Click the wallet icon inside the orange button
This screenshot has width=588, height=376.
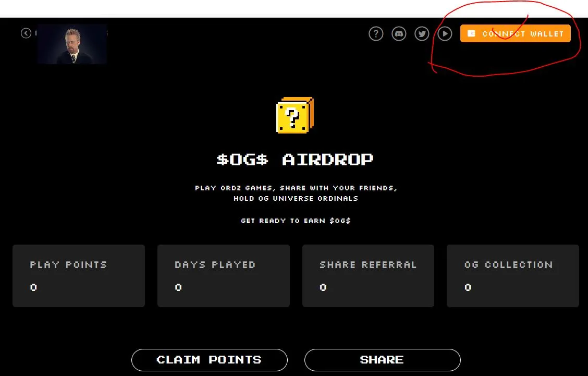coord(472,33)
